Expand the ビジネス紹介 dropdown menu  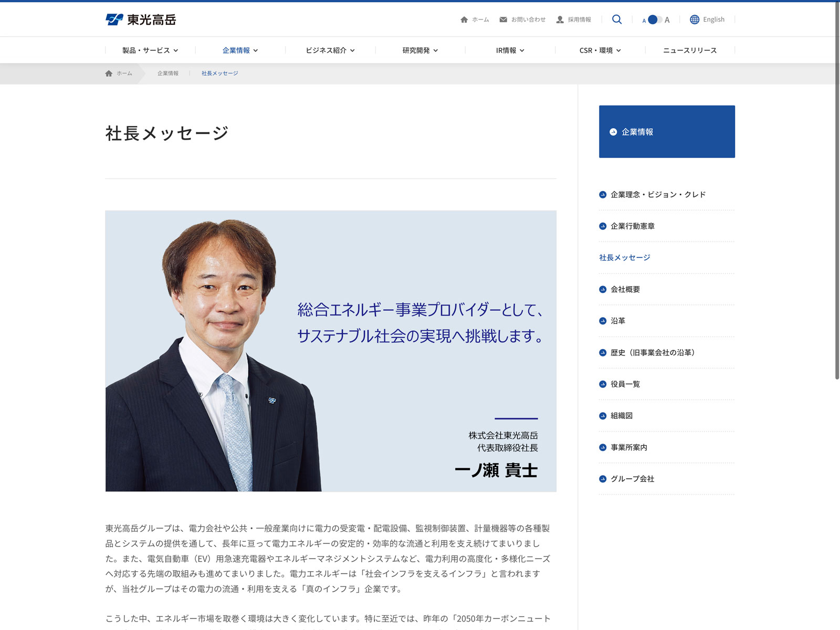point(330,50)
